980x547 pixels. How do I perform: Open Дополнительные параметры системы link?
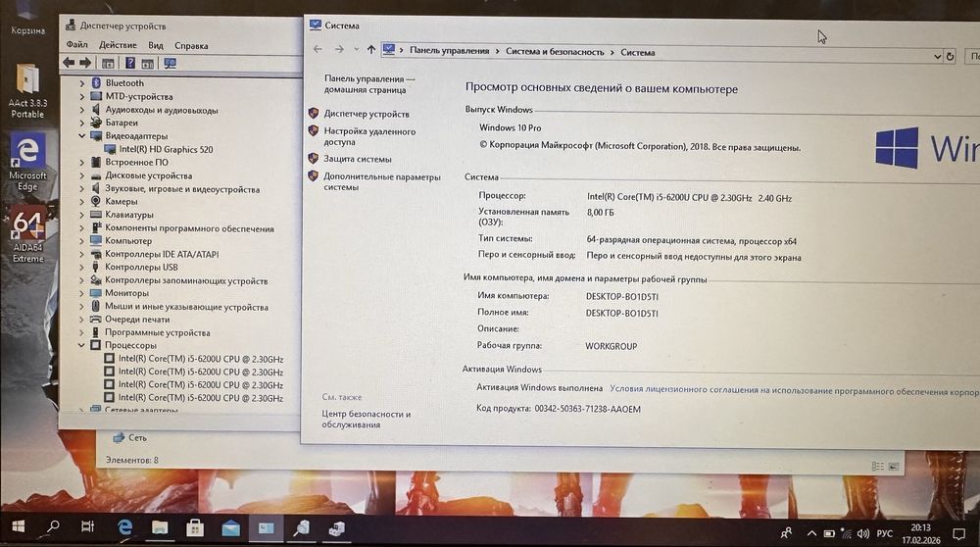[382, 182]
